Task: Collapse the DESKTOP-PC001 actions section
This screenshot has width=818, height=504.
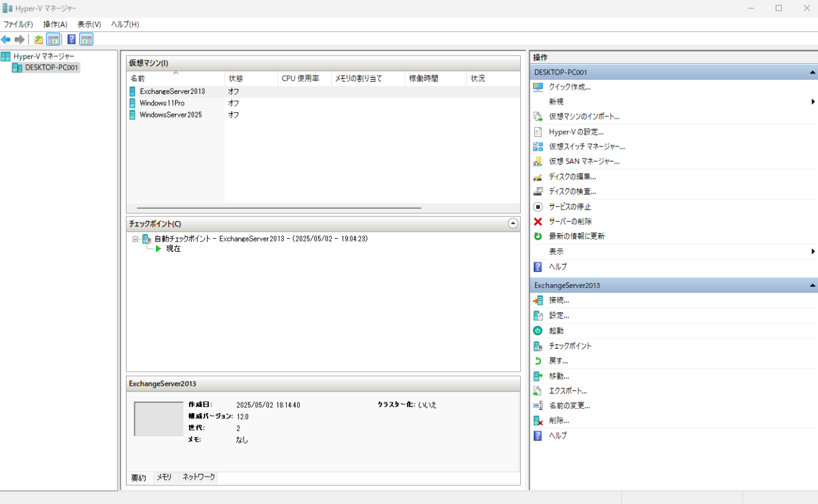Action: (812, 73)
